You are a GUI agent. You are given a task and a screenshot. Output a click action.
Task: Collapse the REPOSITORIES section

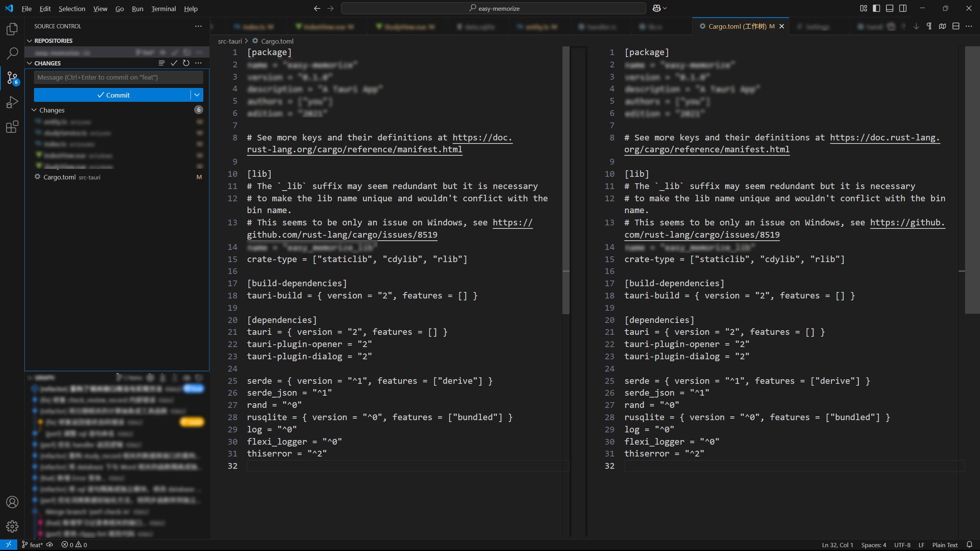coord(29,41)
